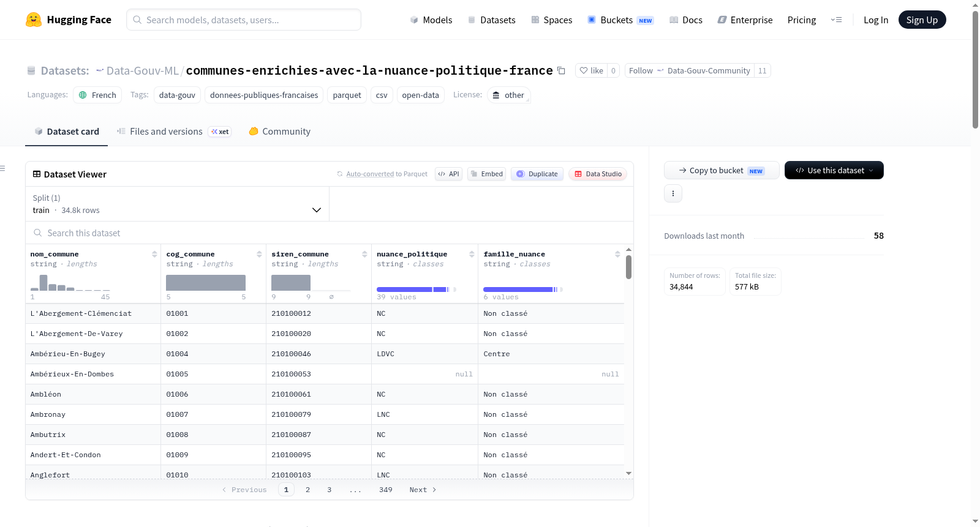The height and width of the screenshot is (527, 980).
Task: Open Docs page
Action: (x=685, y=20)
